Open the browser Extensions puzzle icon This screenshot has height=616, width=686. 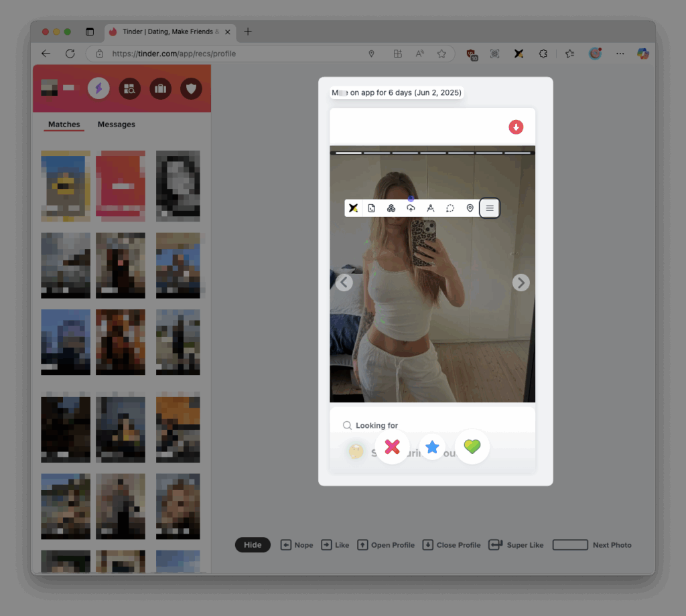pyautogui.click(x=543, y=54)
